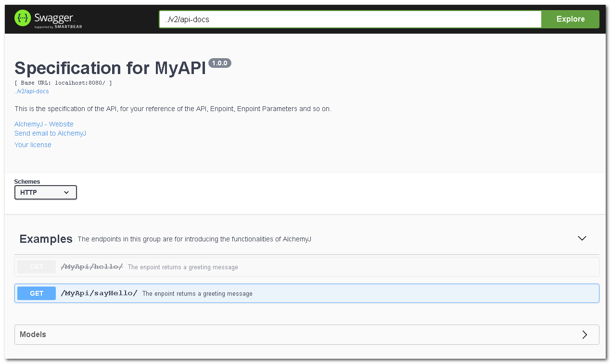Viewport: 611px width, 364px height.
Task: Click the Explore button
Action: pos(570,19)
